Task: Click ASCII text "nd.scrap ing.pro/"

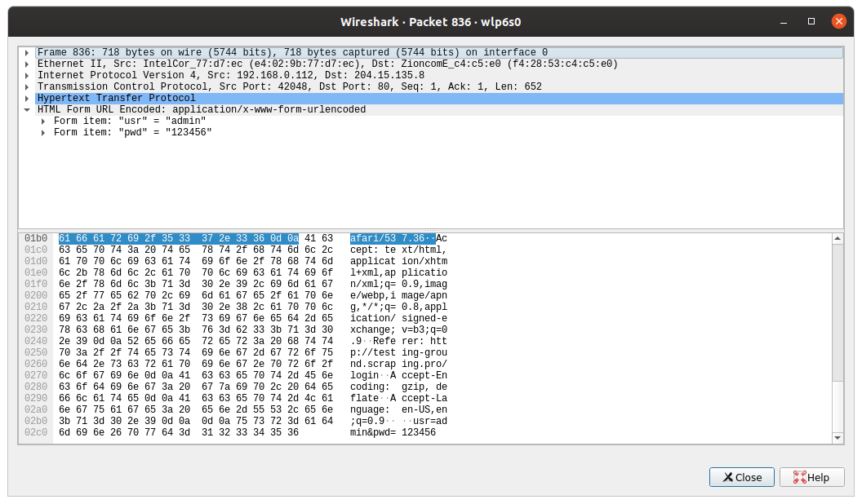Action: pyautogui.click(x=398, y=364)
